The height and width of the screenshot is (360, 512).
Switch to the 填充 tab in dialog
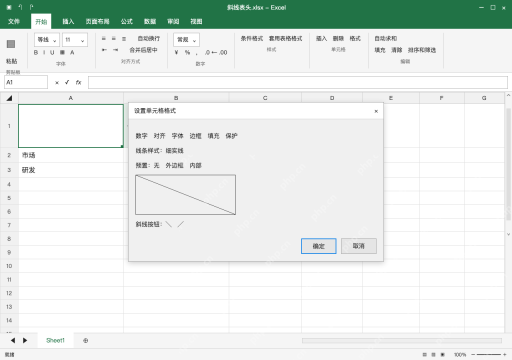pos(213,136)
